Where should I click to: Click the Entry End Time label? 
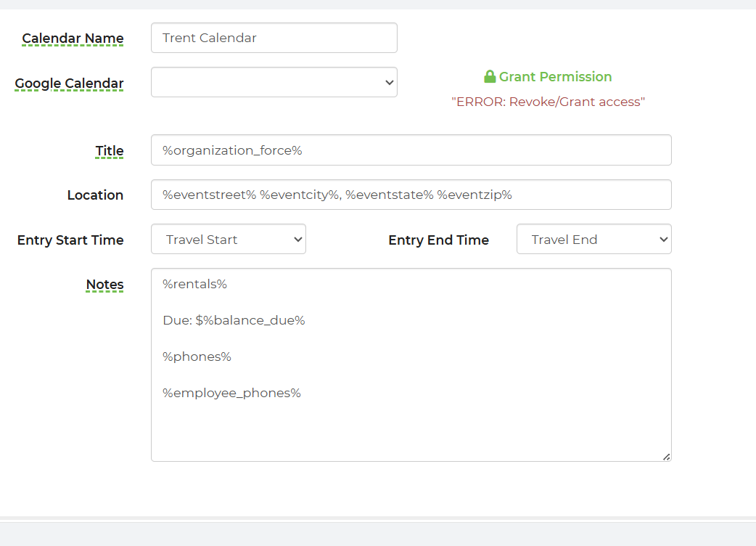(x=438, y=240)
